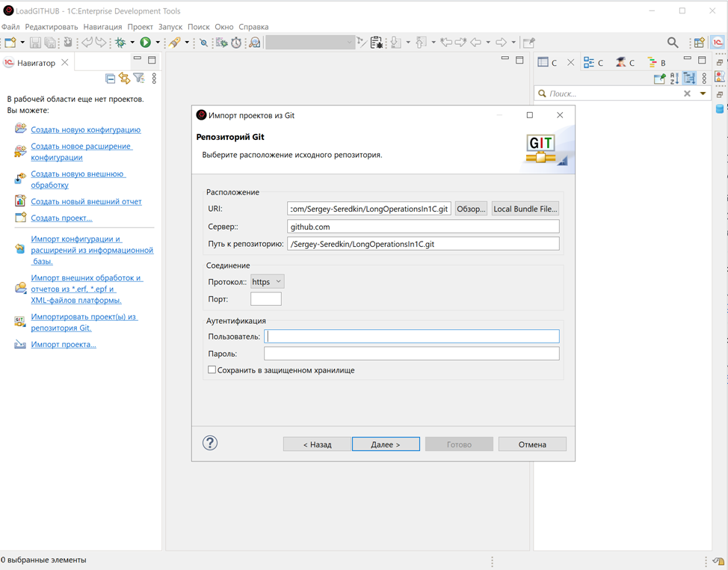This screenshot has height=570, width=728.
Task: Click the Далее > button
Action: pyautogui.click(x=386, y=444)
